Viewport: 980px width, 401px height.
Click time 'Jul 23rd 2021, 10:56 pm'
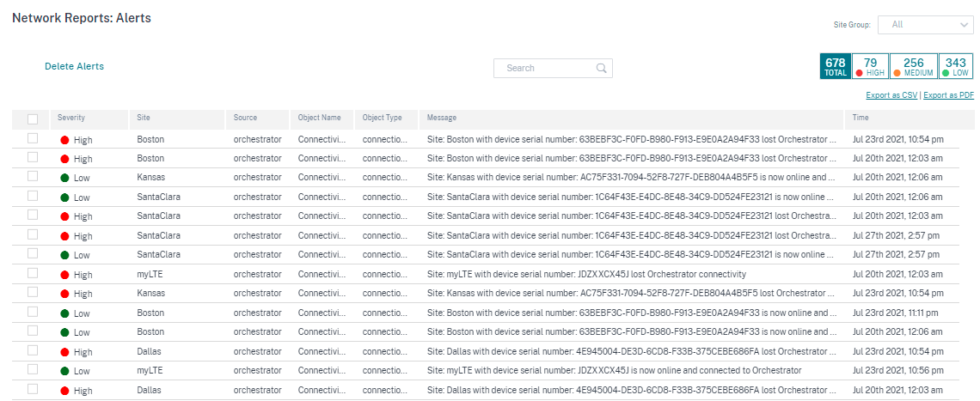pos(897,370)
